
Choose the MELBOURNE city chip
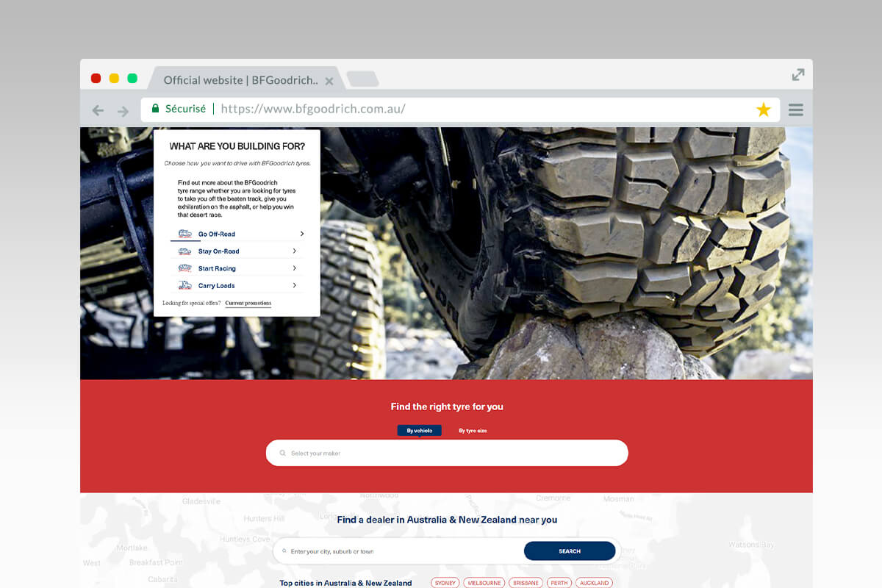[484, 583]
